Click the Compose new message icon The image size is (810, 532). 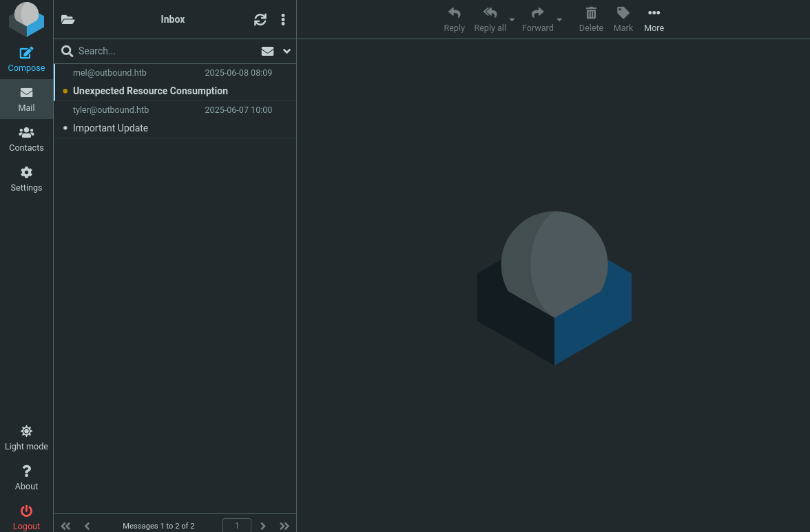click(26, 53)
